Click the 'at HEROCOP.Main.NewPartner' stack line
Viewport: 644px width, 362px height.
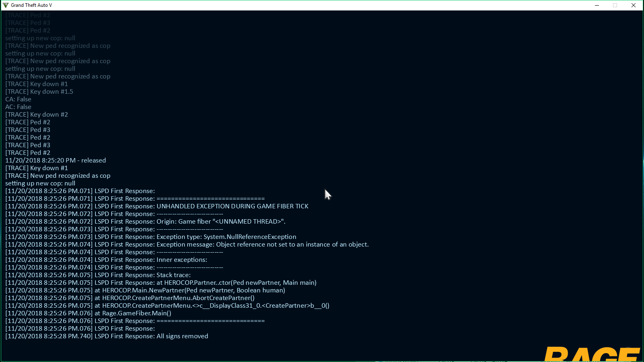click(x=145, y=290)
